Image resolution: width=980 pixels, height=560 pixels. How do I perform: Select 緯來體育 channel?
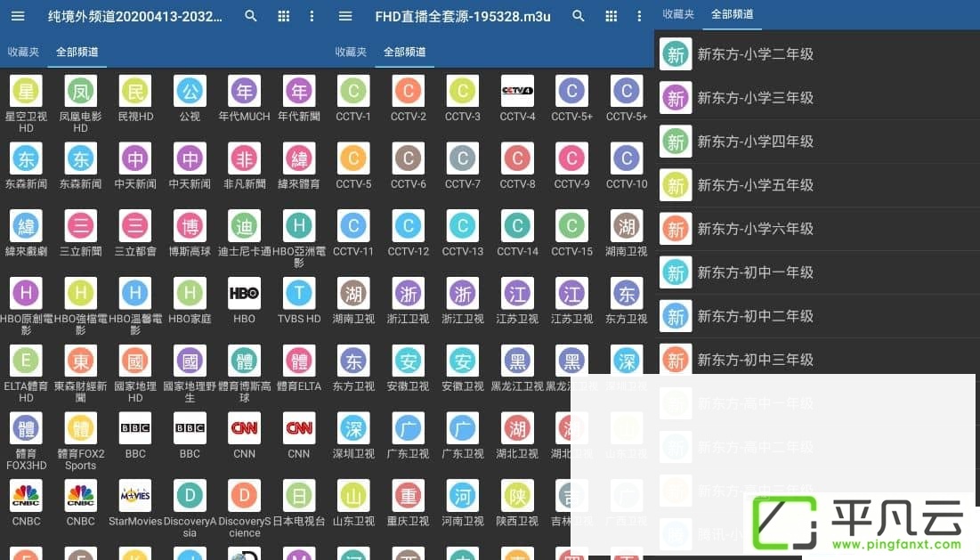coord(299,166)
